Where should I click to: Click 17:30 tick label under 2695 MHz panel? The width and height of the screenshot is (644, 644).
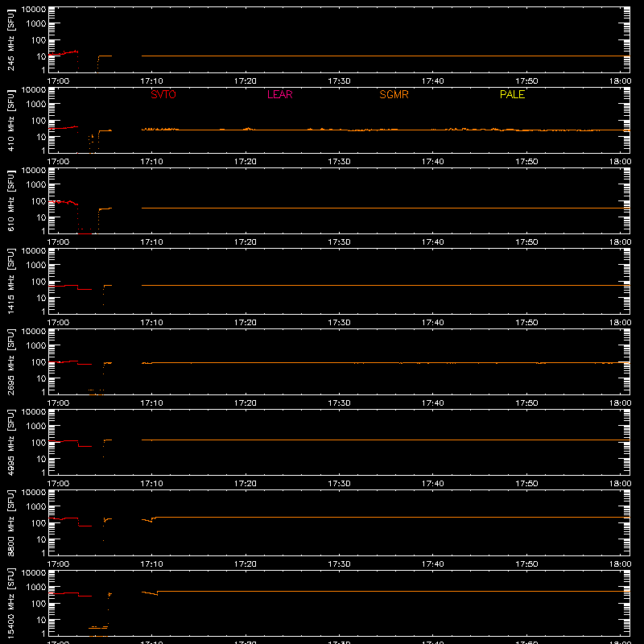[x=339, y=403]
